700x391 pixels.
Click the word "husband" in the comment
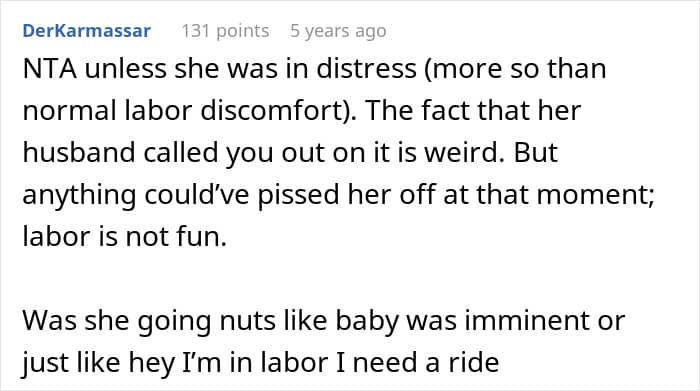(79, 152)
